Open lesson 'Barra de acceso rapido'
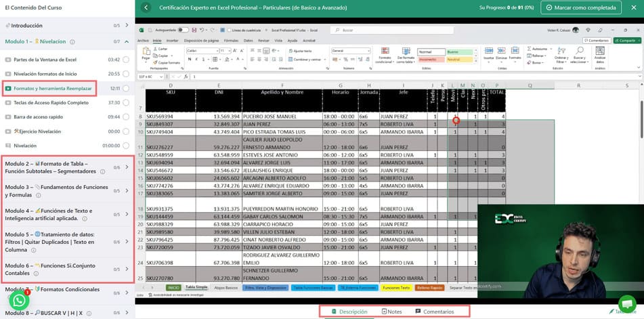 38,117
